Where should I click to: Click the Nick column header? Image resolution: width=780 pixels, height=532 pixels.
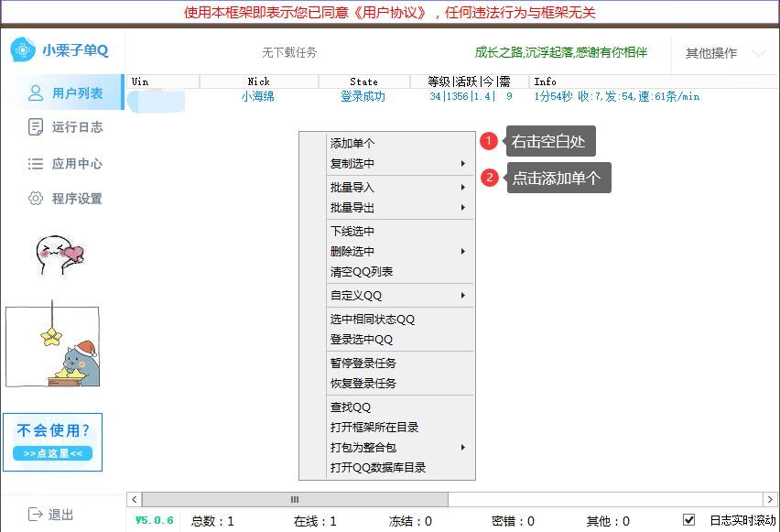(259, 81)
